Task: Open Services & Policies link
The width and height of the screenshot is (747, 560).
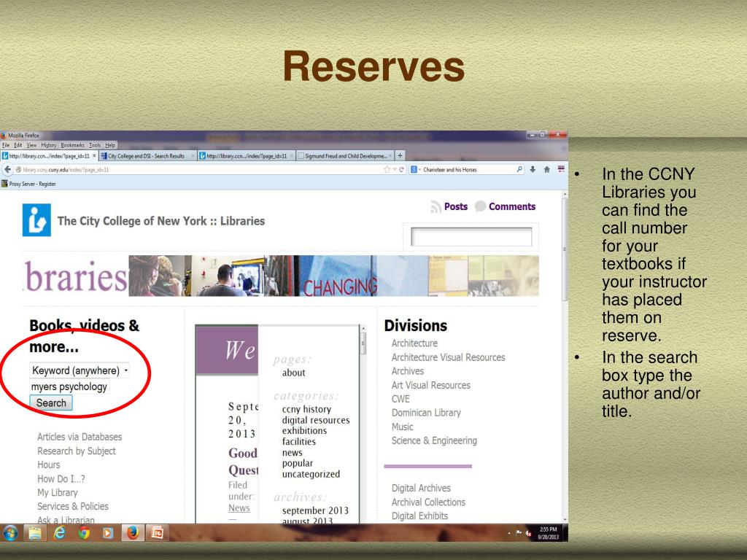Action: [73, 506]
